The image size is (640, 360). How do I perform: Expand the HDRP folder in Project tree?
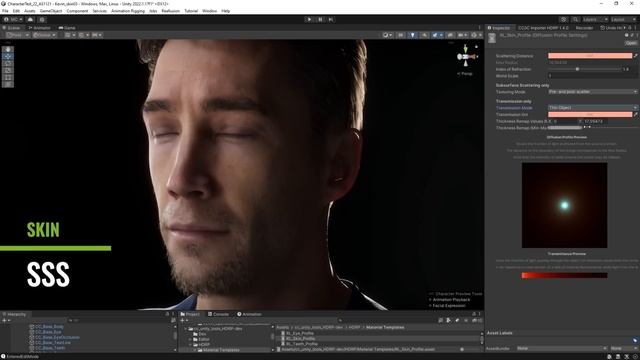click(x=191, y=344)
